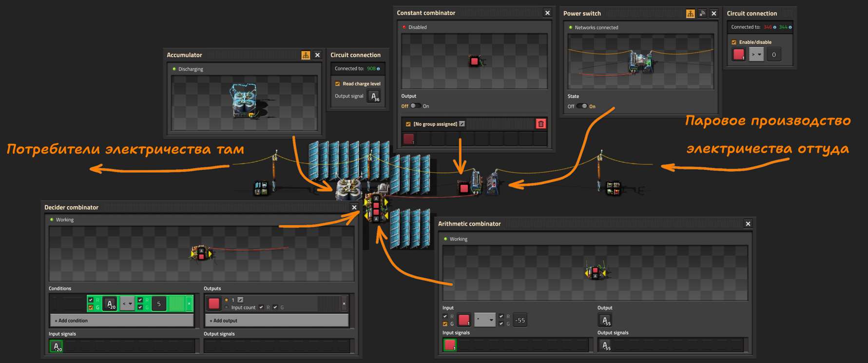This screenshot has height=363, width=868.
Task: Show info for green network ID 344
Action: click(790, 27)
